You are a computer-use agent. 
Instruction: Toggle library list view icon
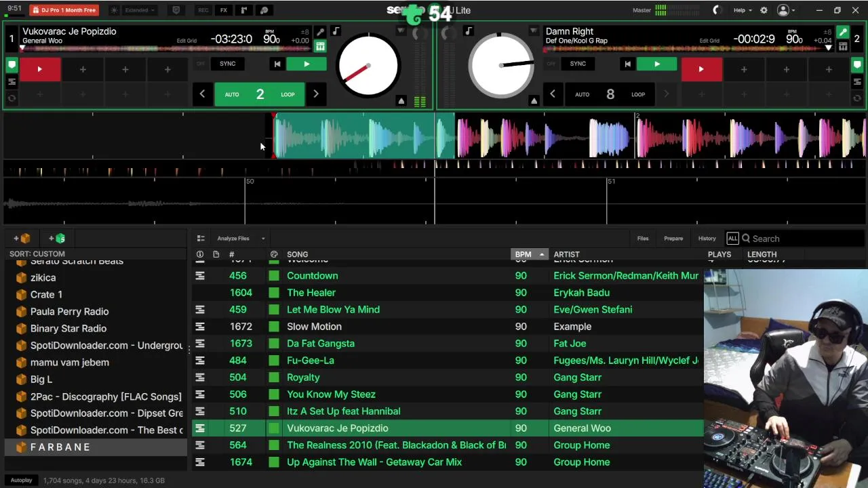coord(201,239)
